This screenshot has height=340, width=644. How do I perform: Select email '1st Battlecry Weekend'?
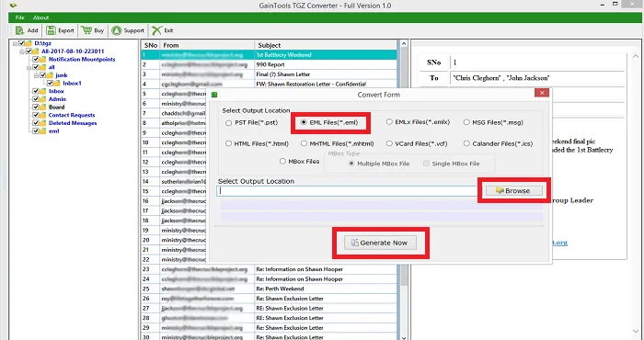tap(269, 55)
